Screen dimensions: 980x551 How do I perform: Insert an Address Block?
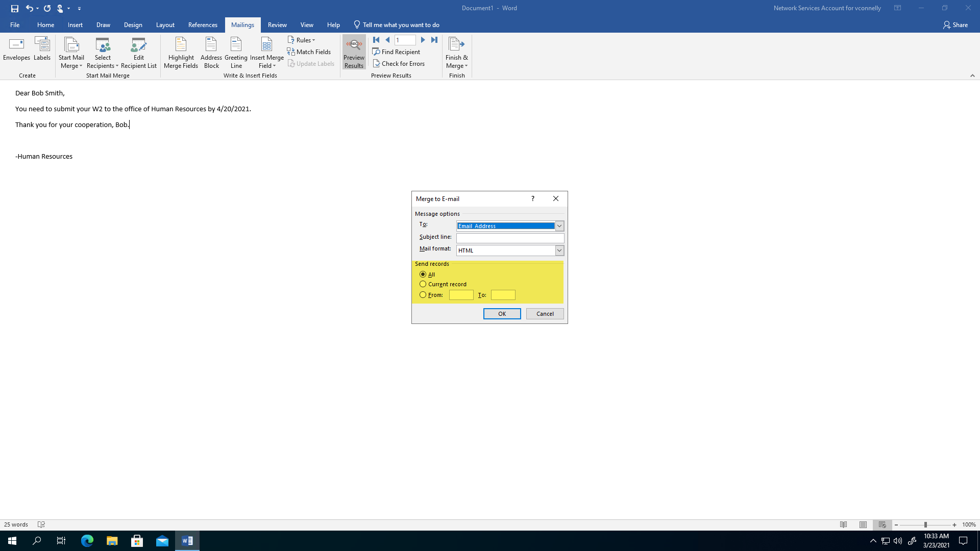[x=211, y=52]
